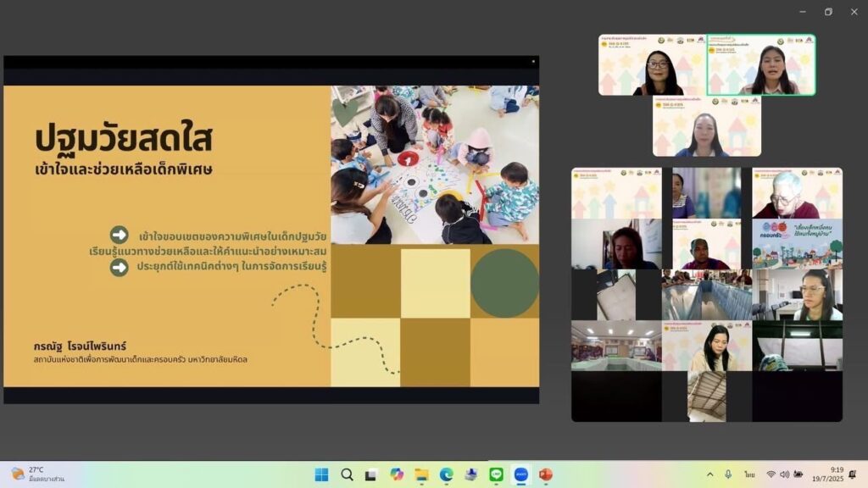Open the Zoom app in the taskbar

pyautogui.click(x=521, y=474)
